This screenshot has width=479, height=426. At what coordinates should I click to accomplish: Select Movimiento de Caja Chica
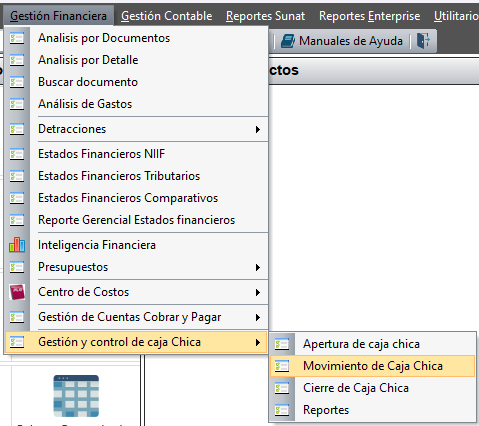point(372,366)
